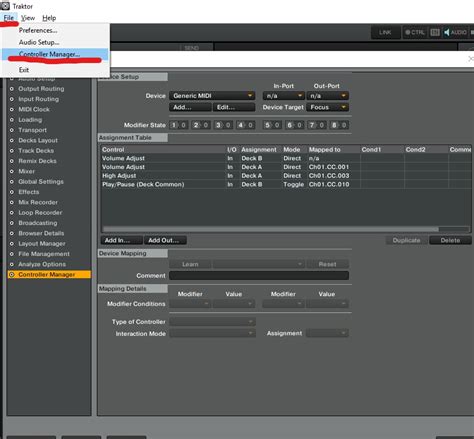
Task: Open the Out-Port dropdown
Action: click(x=328, y=96)
